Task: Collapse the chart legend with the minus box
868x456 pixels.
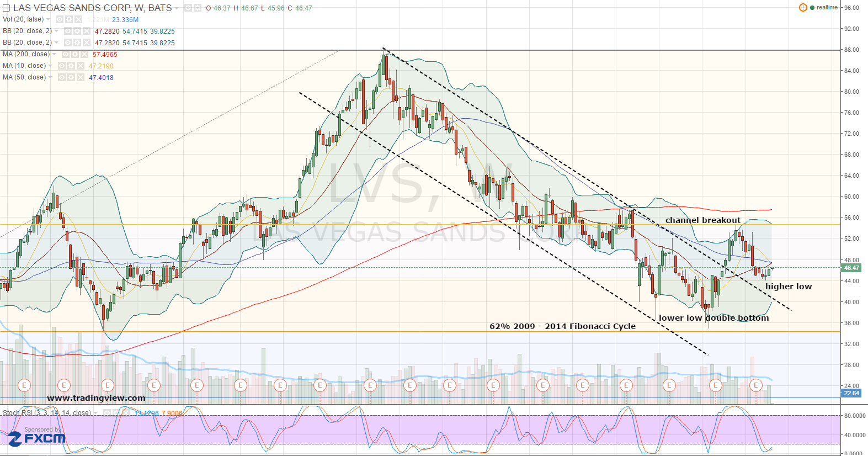Action: tap(7, 8)
